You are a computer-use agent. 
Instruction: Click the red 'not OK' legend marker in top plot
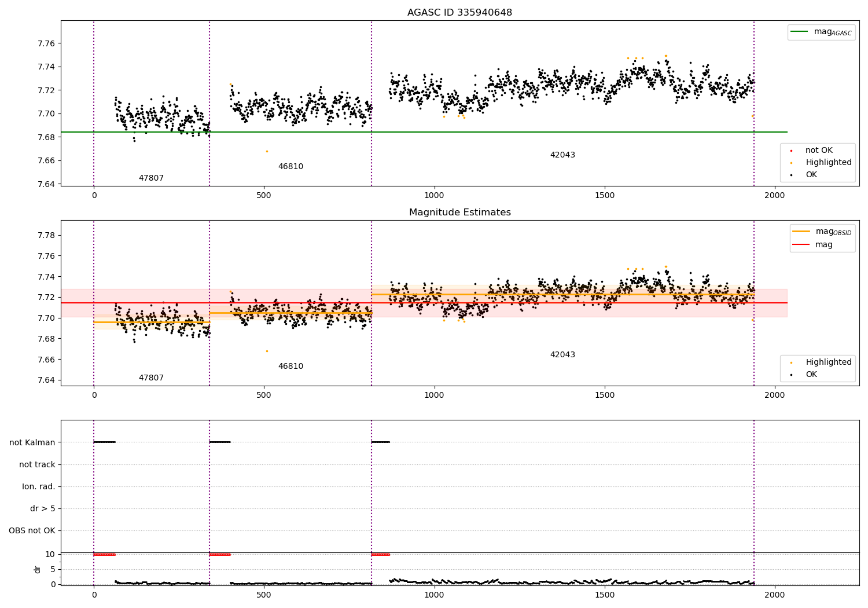click(x=791, y=151)
